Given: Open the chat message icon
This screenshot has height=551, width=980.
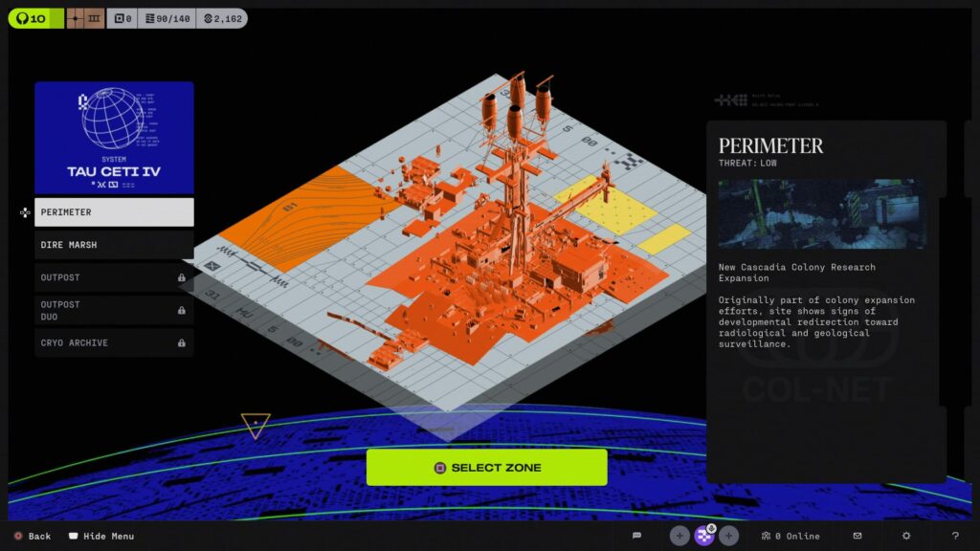Looking at the screenshot, I should 636,536.
